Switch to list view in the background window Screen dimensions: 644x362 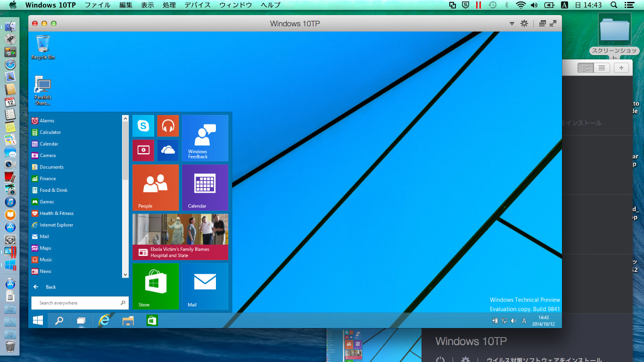pyautogui.click(x=602, y=68)
